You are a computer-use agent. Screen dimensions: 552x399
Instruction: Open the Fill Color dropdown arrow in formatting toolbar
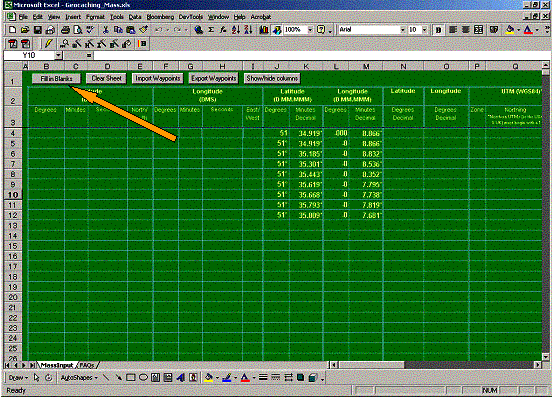519,30
